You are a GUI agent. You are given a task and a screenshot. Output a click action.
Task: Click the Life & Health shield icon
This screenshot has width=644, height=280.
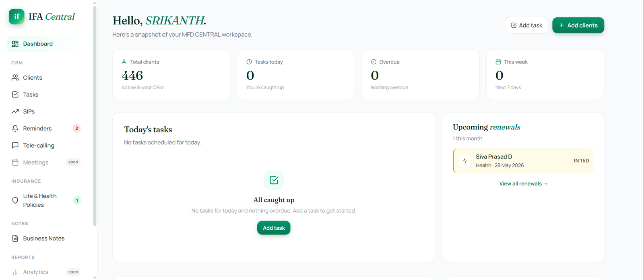[15, 200]
